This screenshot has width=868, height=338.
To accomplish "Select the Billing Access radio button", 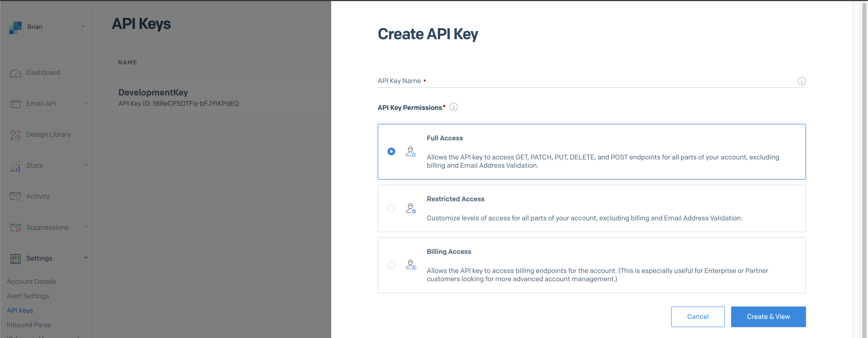I will coord(391,265).
